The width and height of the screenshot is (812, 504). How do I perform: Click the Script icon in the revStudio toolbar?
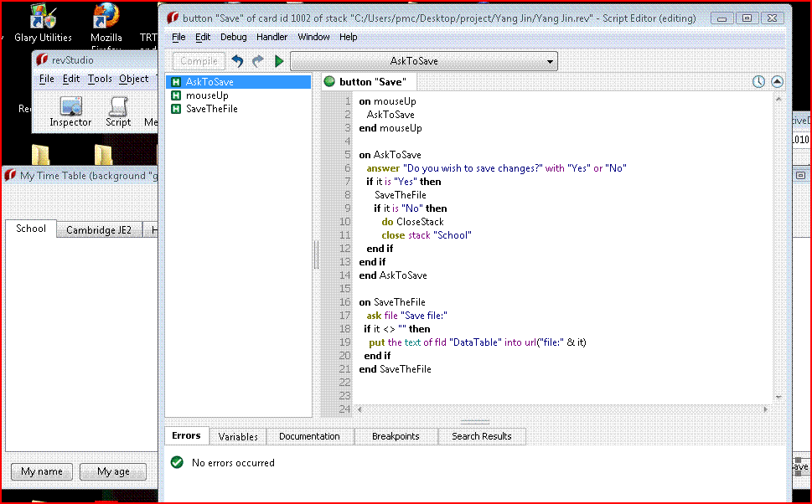[x=118, y=112]
